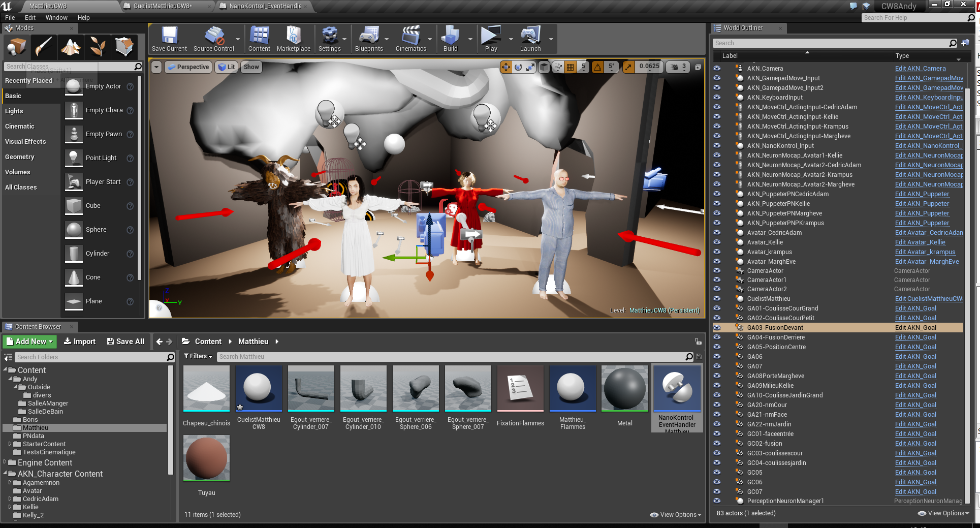Open the Window menu
The image size is (980, 528).
pyautogui.click(x=56, y=17)
